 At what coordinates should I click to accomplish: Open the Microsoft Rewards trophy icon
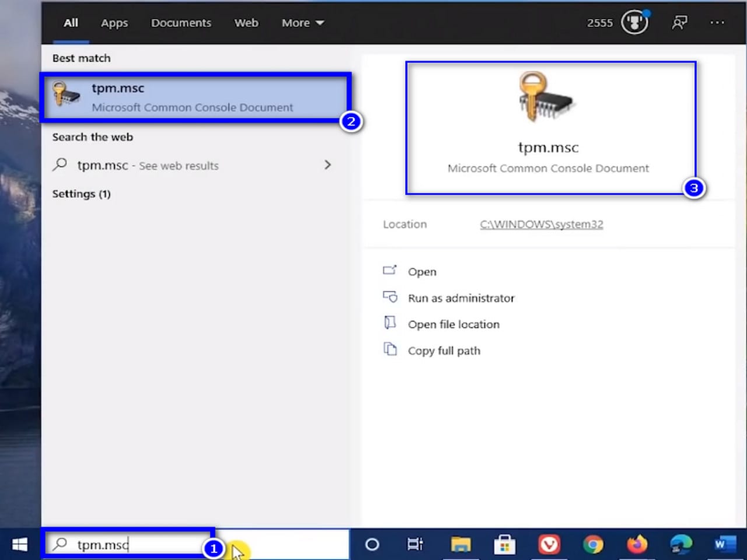(x=635, y=23)
